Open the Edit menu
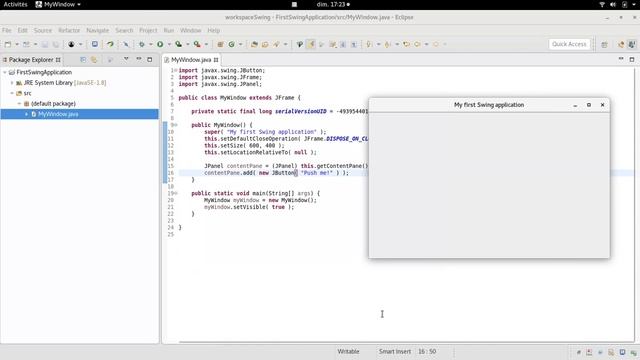The height and width of the screenshot is (360, 640). coord(22,31)
